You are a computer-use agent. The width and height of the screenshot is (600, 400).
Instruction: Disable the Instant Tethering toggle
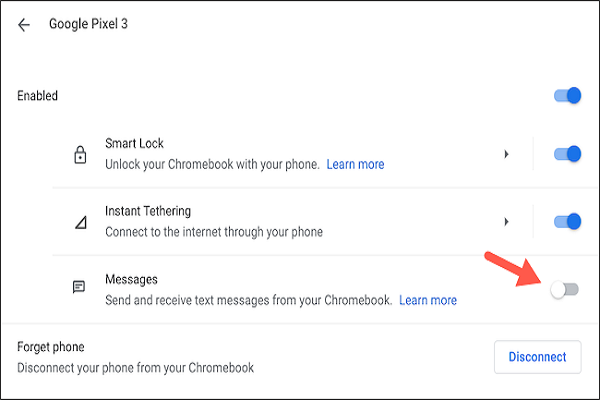pos(567,221)
